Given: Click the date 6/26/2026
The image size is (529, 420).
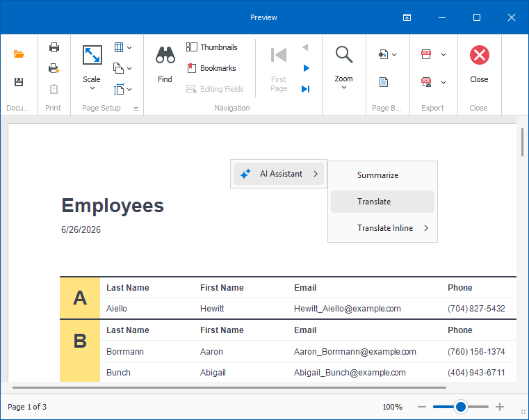Looking at the screenshot, I should click(x=81, y=229).
